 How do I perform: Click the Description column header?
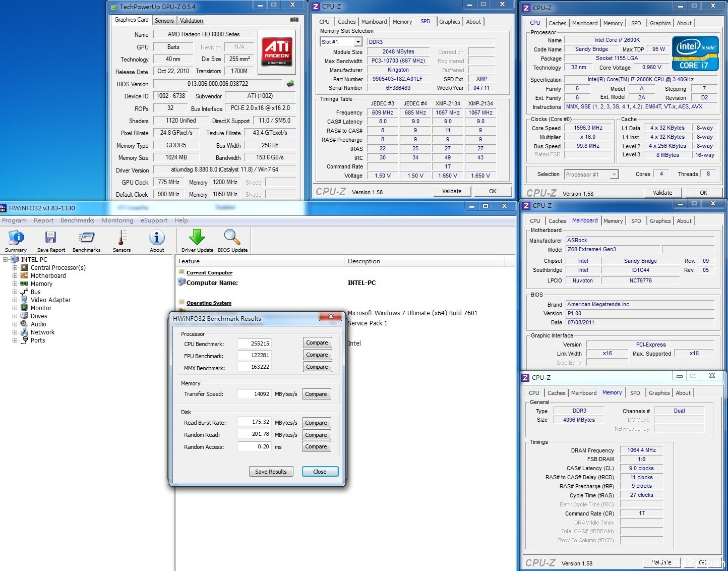tap(425, 261)
